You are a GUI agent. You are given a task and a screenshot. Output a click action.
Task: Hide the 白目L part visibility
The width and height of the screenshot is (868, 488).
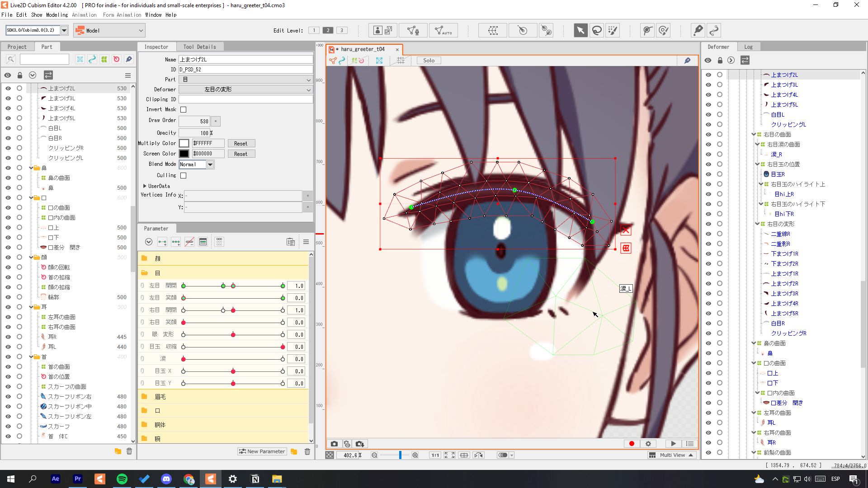(8, 128)
